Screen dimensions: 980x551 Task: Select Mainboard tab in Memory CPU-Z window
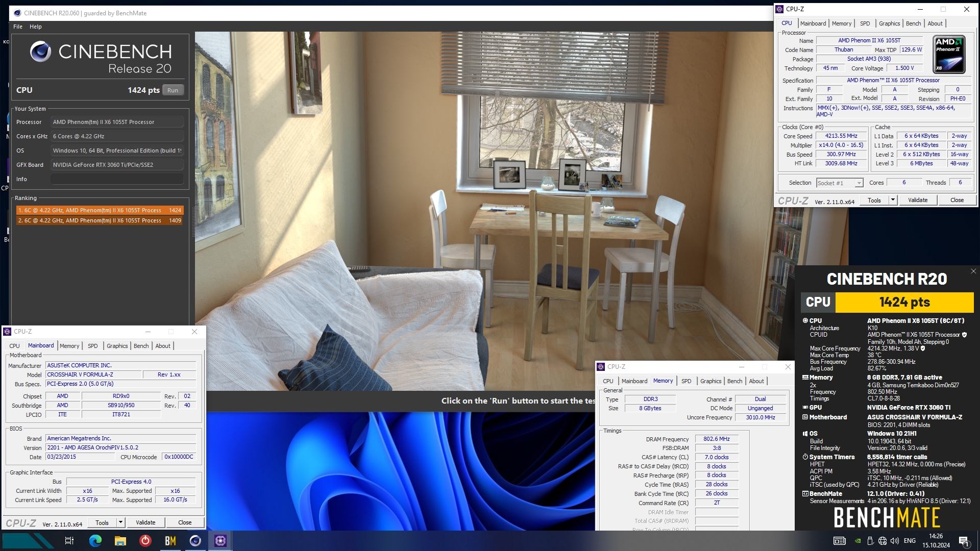(x=634, y=381)
